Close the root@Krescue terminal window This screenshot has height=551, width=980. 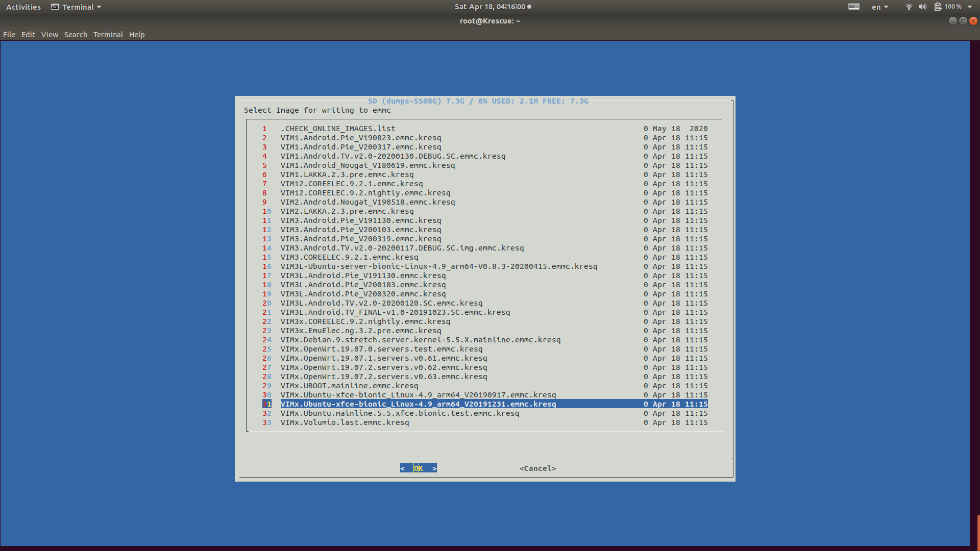(973, 21)
